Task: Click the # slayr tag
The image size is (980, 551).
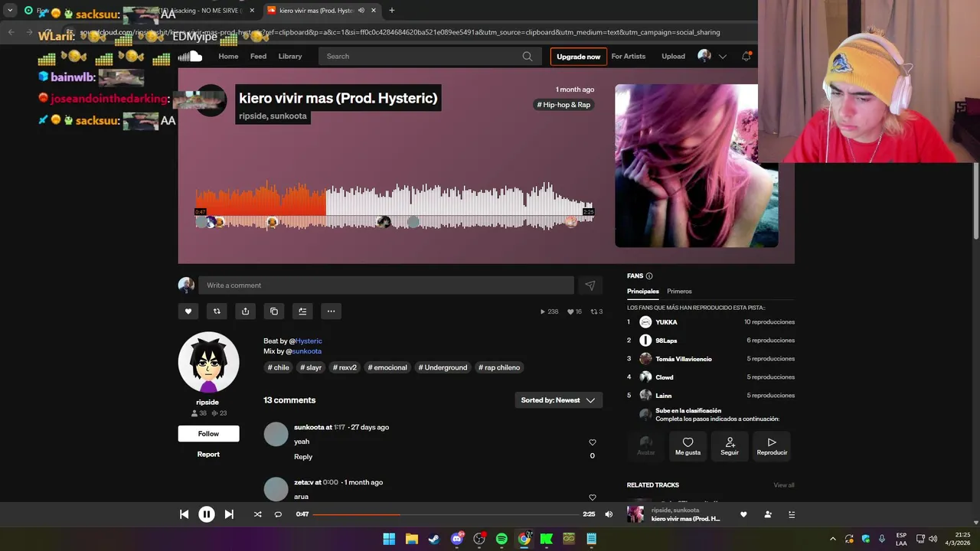Action: [x=311, y=367]
